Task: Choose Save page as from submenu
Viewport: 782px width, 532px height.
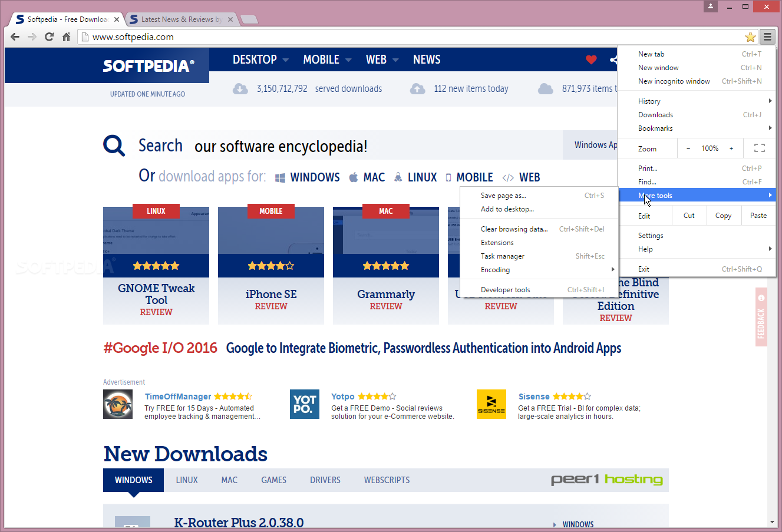Action: pyautogui.click(x=539, y=196)
